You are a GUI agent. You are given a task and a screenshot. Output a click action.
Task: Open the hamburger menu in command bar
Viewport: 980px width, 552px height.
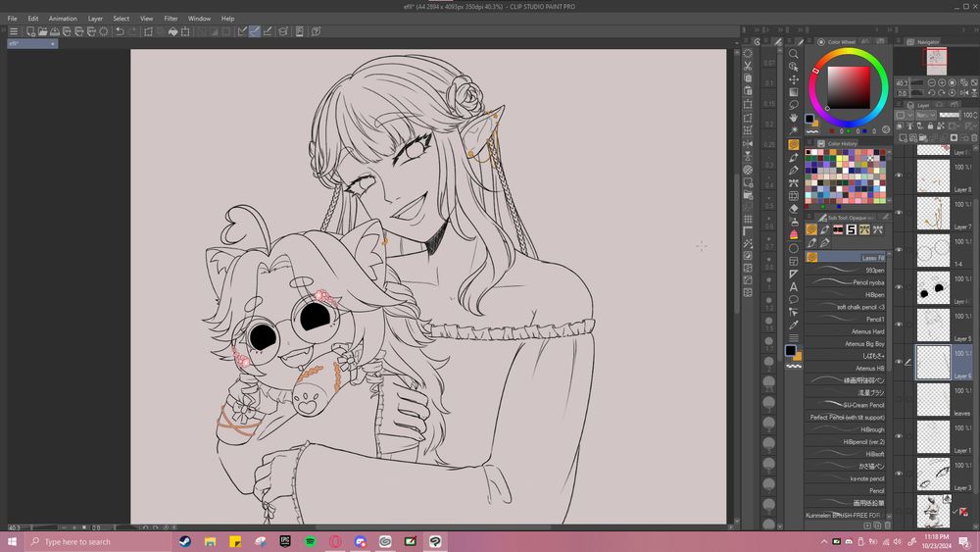pyautogui.click(x=13, y=31)
